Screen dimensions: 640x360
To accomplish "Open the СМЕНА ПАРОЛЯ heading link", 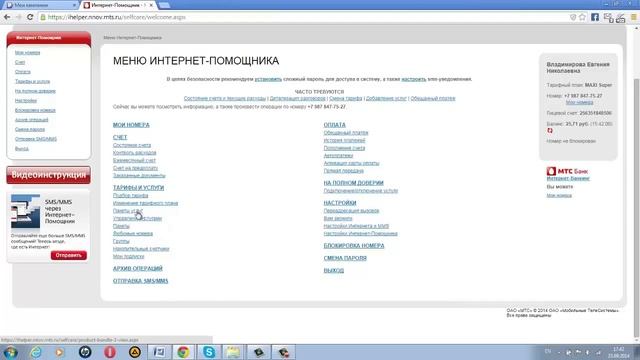I will click(x=345, y=258).
